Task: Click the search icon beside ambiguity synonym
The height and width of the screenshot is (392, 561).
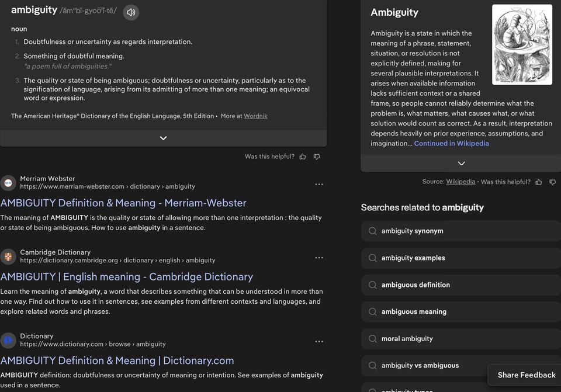Action: tap(372, 231)
